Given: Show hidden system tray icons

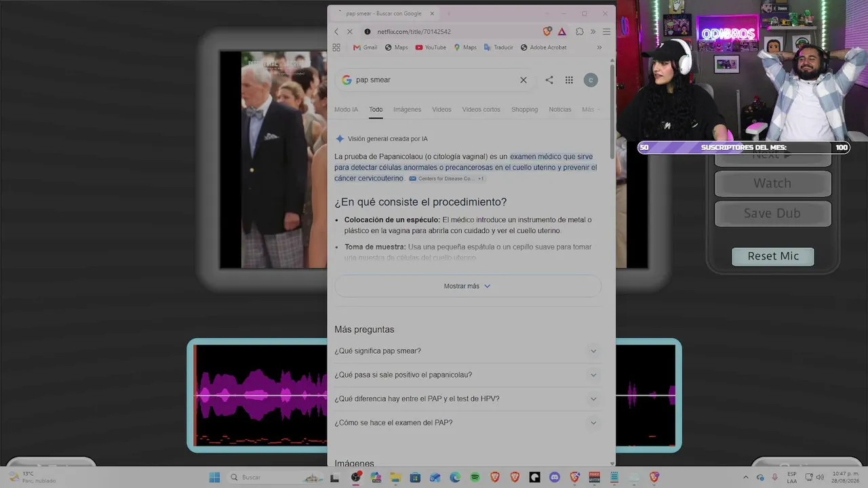Looking at the screenshot, I should 746,477.
